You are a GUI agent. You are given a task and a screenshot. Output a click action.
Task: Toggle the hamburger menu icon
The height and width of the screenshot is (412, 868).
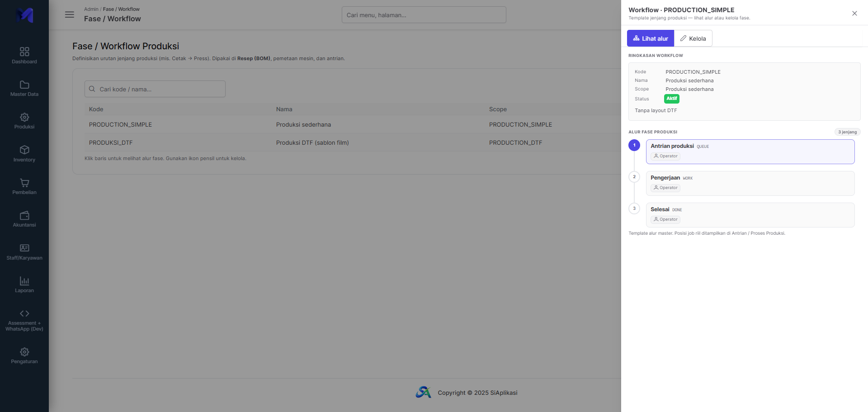point(70,14)
